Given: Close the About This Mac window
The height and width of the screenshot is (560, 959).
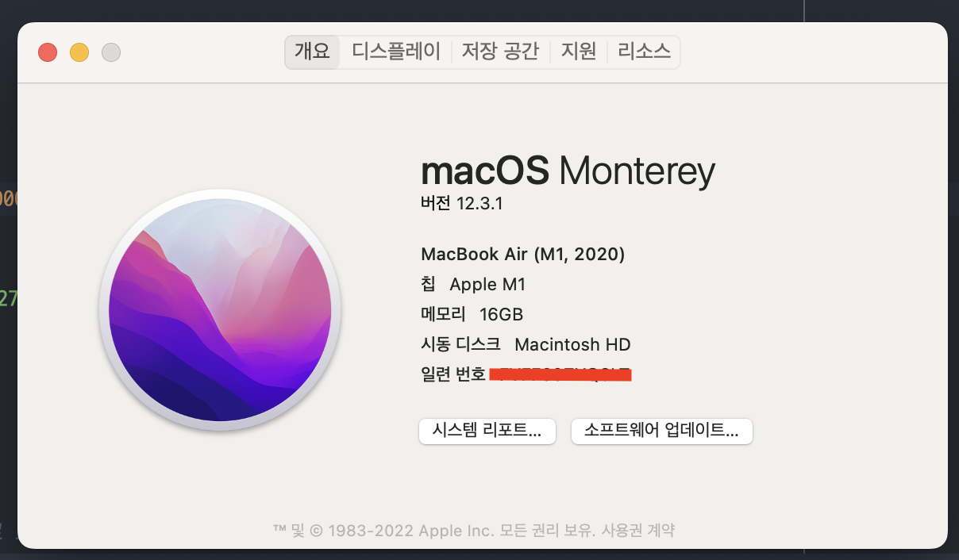Looking at the screenshot, I should point(48,52).
